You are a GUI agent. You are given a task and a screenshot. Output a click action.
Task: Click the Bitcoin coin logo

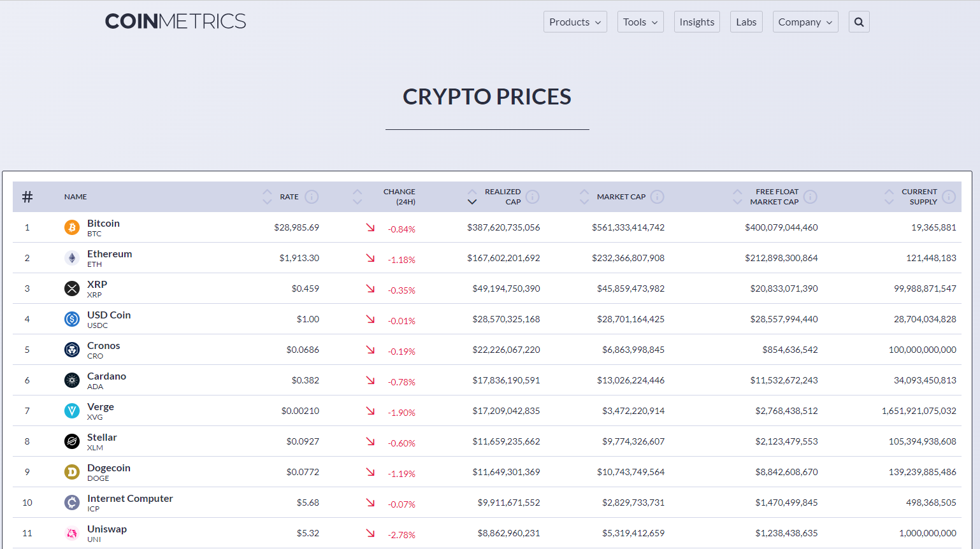click(x=72, y=227)
